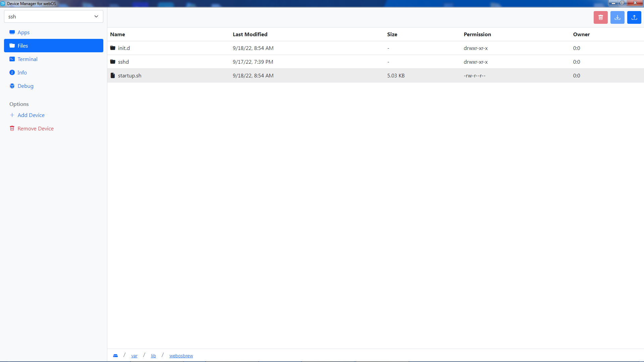Expand device selector chevron arrow
The image size is (644, 362).
[96, 16]
